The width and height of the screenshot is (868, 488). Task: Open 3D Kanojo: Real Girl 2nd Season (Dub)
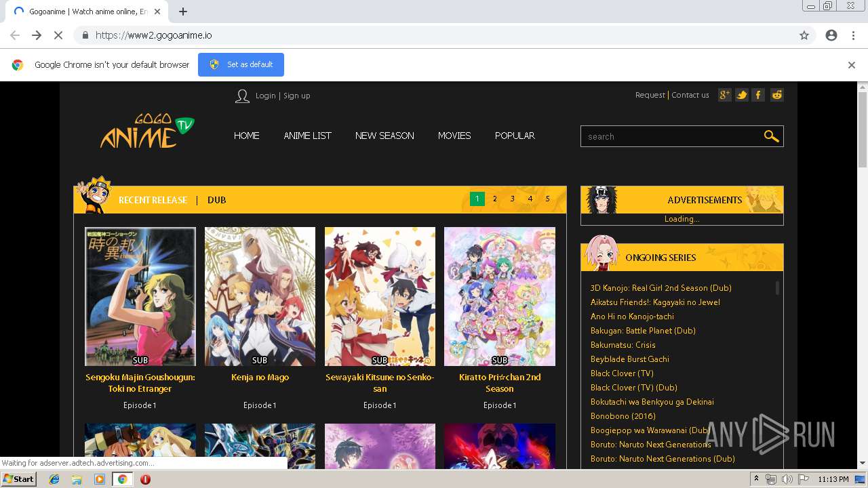[661, 288]
